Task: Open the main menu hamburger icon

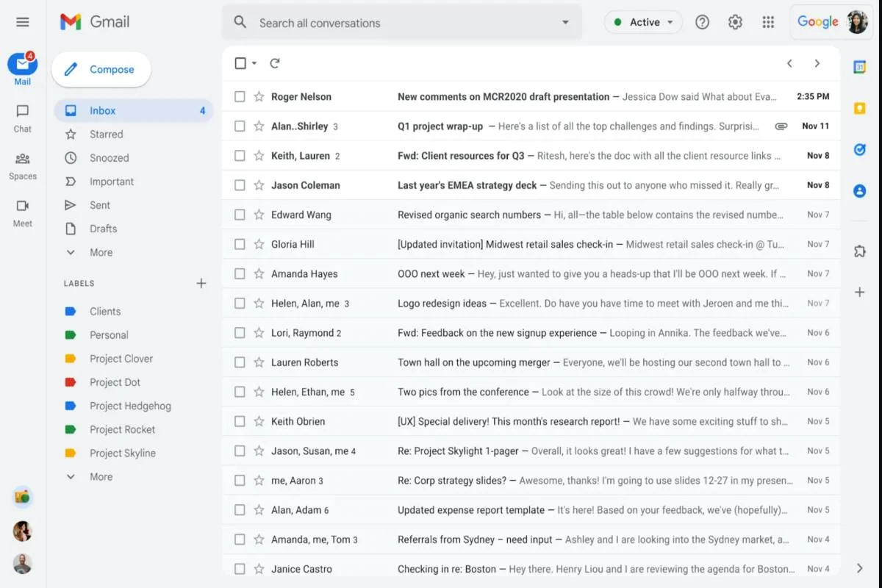Action: point(23,22)
